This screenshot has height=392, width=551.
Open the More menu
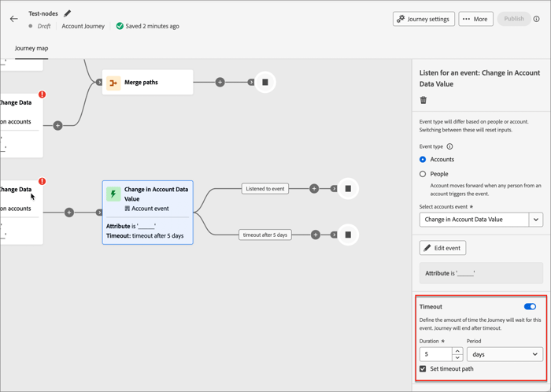click(475, 19)
